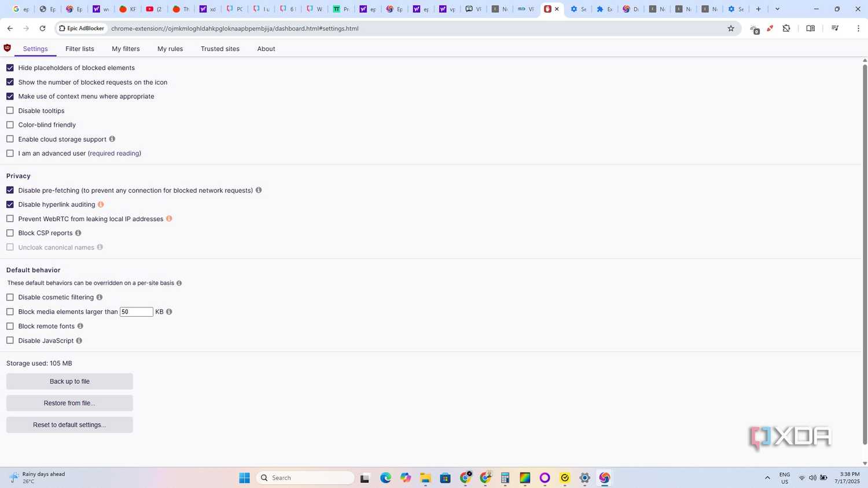Screen dimensions: 868x488
Task: Check Block remote fonts
Action: pyautogui.click(x=10, y=326)
